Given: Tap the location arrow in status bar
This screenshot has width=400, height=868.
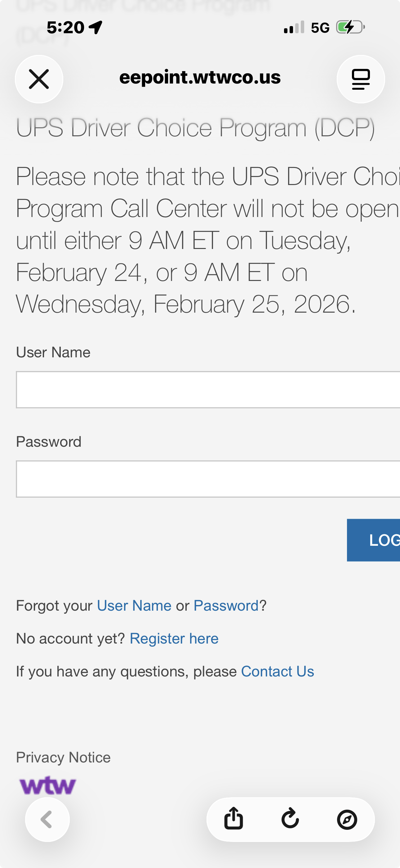Looking at the screenshot, I should [96, 27].
